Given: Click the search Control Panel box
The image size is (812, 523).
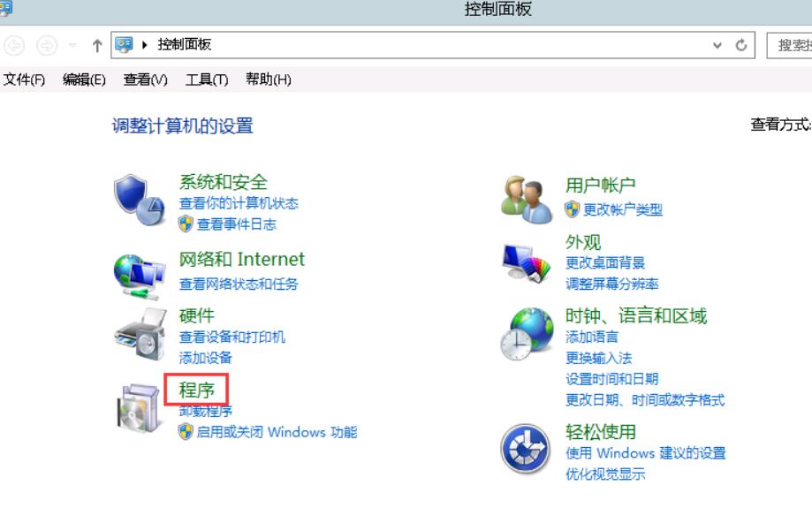Looking at the screenshot, I should point(789,45).
